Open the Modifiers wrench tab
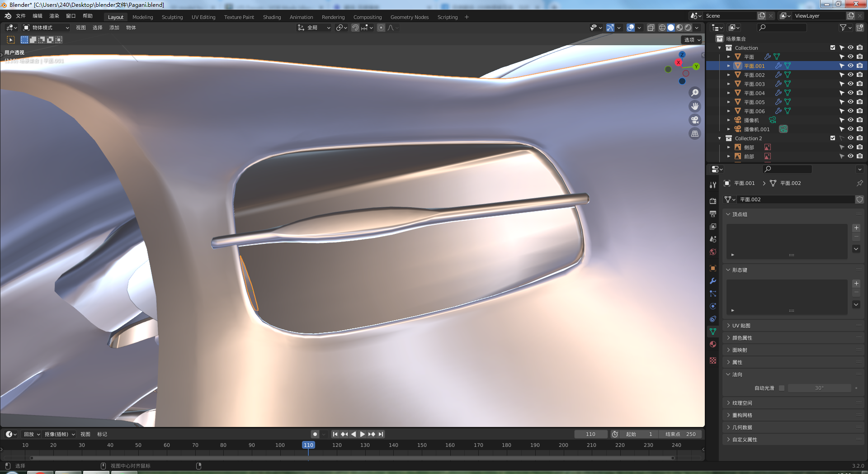This screenshot has height=474, width=868. pos(713,281)
